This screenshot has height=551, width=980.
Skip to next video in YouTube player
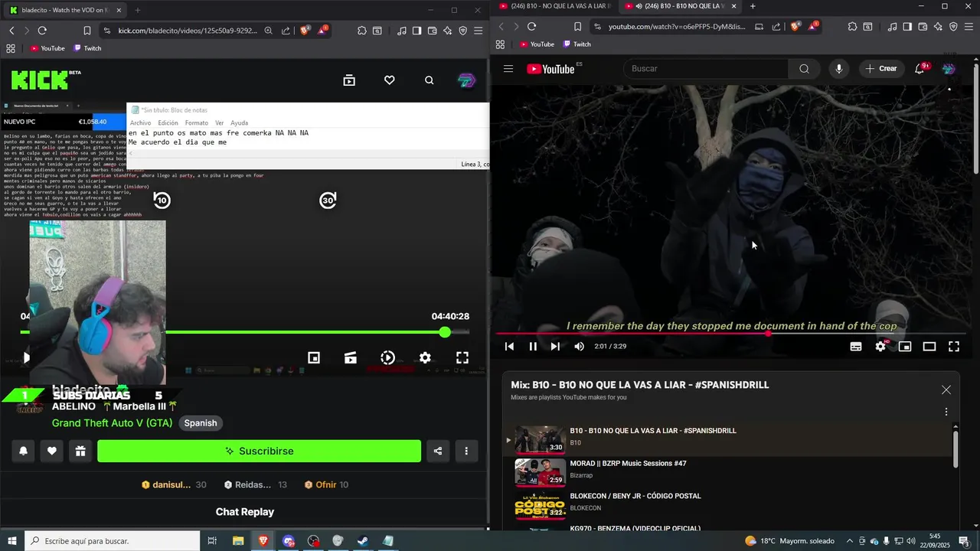555,347
